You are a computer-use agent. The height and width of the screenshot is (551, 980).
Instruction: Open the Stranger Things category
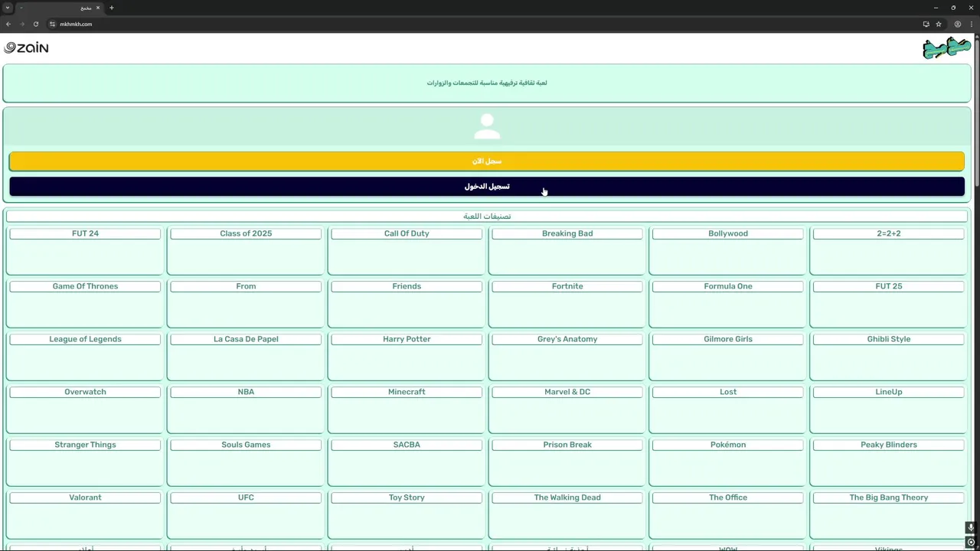tap(85, 461)
